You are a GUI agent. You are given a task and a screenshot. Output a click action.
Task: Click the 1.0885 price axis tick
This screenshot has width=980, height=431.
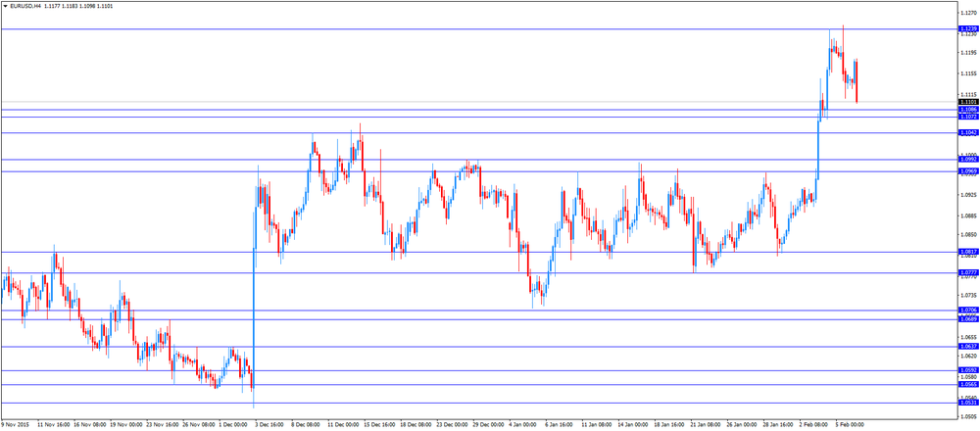pos(969,216)
